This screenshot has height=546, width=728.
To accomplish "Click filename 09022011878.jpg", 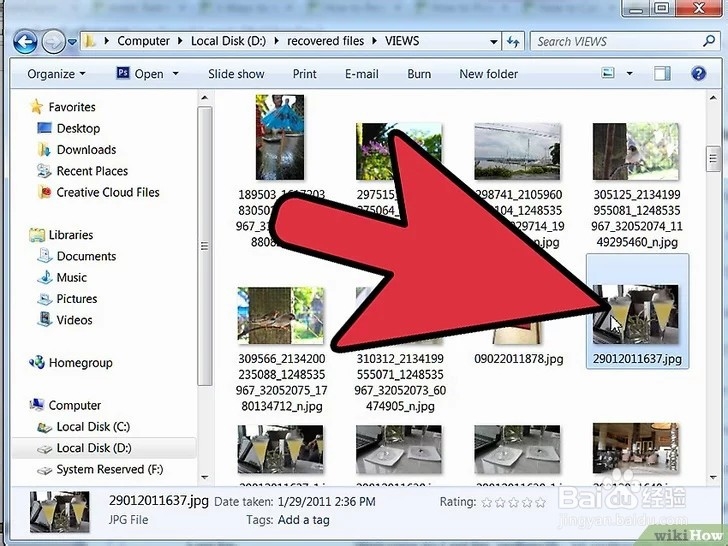I will point(519,359).
